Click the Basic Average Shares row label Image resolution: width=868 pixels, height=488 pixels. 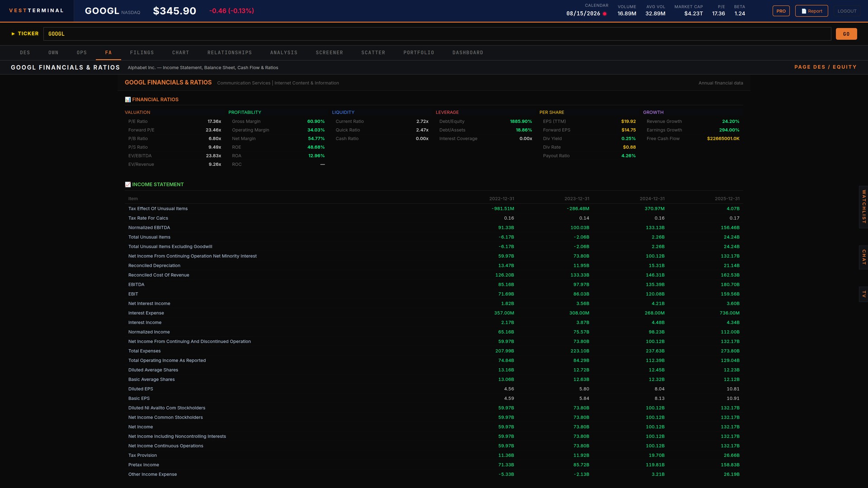coord(151,380)
